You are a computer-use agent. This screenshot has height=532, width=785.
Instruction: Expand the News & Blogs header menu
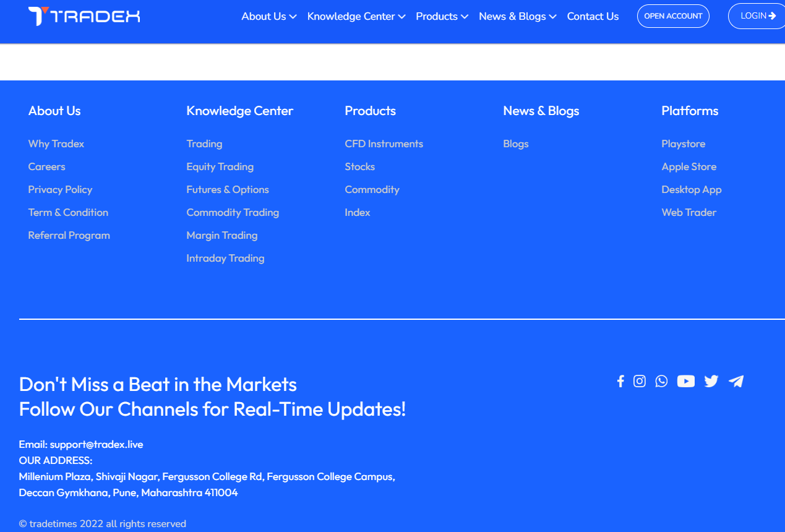click(x=518, y=17)
